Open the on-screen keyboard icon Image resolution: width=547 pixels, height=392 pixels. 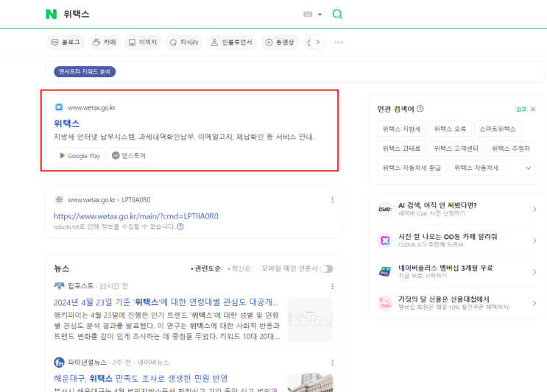(x=308, y=14)
